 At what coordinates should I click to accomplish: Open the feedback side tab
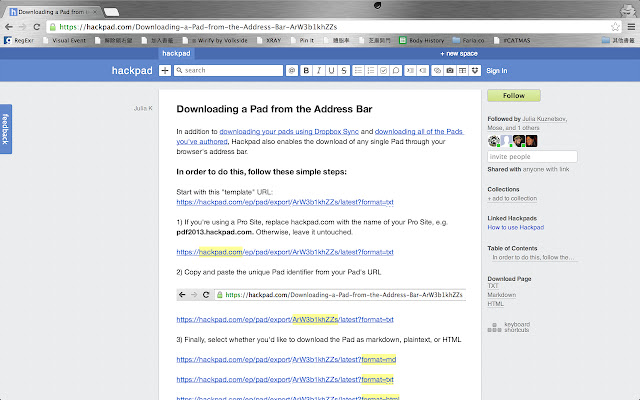coord(6,129)
